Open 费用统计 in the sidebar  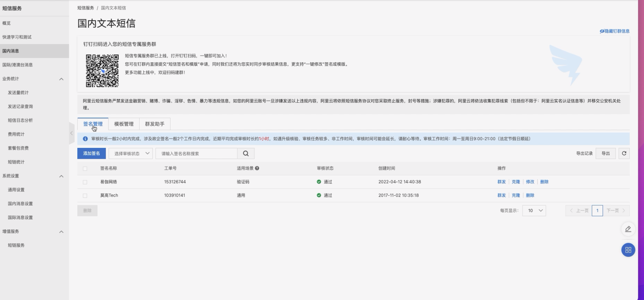tap(34, 134)
